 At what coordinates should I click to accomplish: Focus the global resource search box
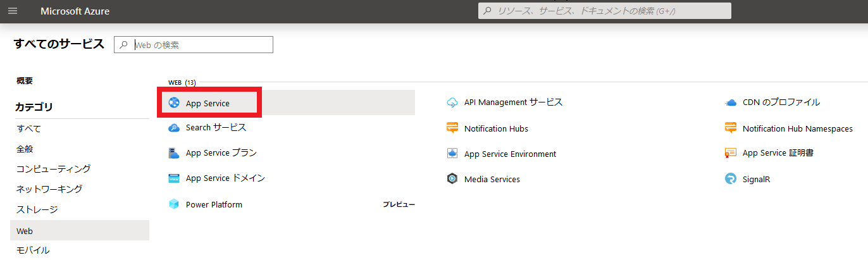coord(604,11)
